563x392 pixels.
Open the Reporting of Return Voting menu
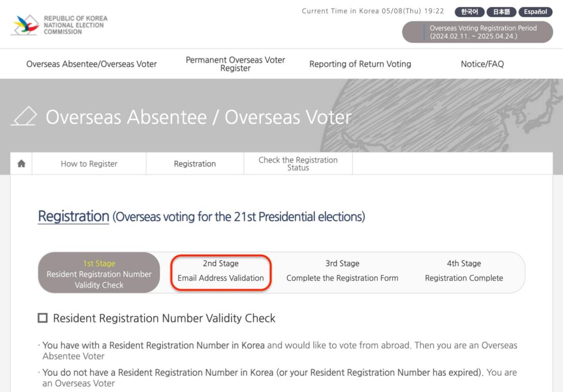(360, 64)
